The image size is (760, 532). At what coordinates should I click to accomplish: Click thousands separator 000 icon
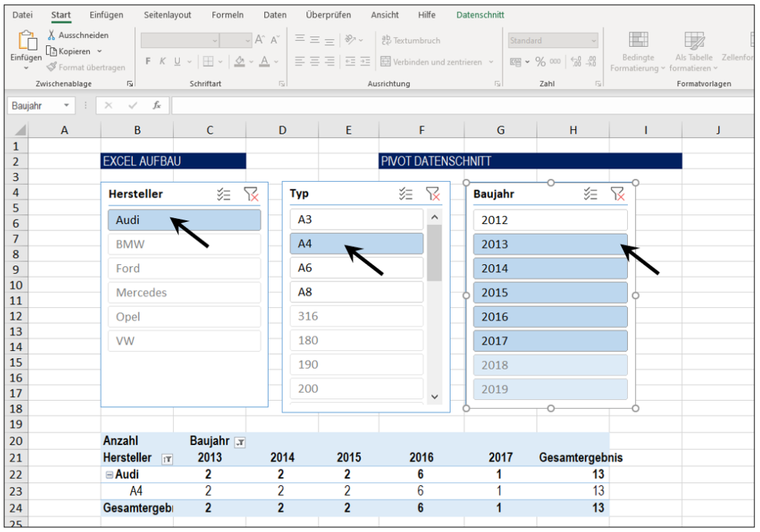(555, 62)
